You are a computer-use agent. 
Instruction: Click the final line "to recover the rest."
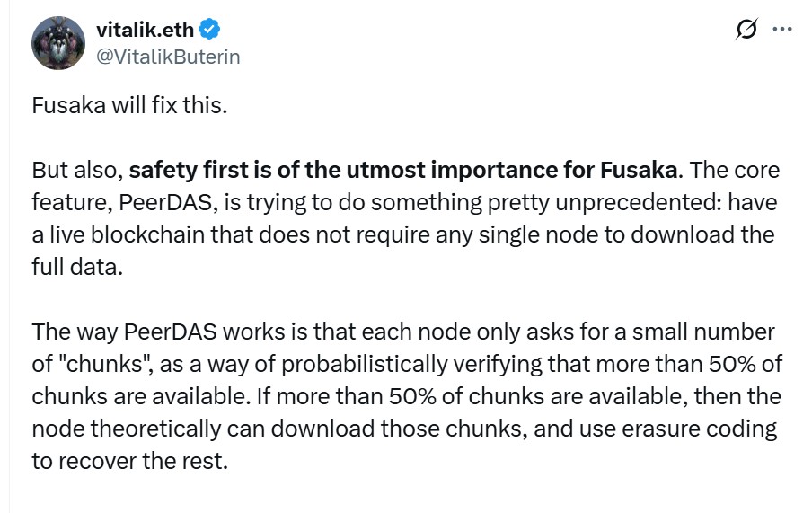click(x=130, y=461)
